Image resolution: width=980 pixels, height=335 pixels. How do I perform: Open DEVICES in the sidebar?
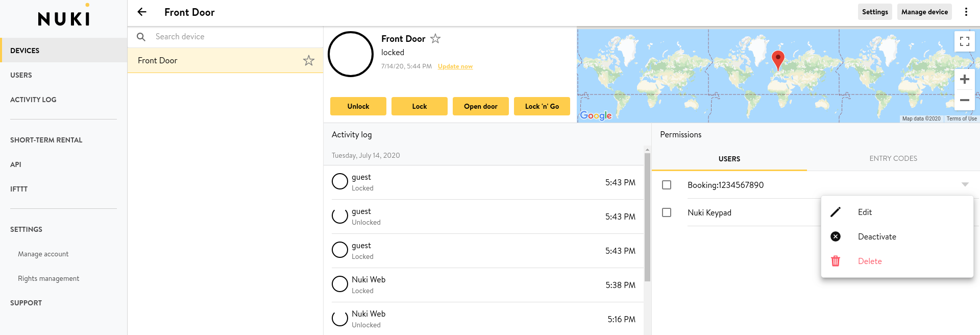point(64,51)
